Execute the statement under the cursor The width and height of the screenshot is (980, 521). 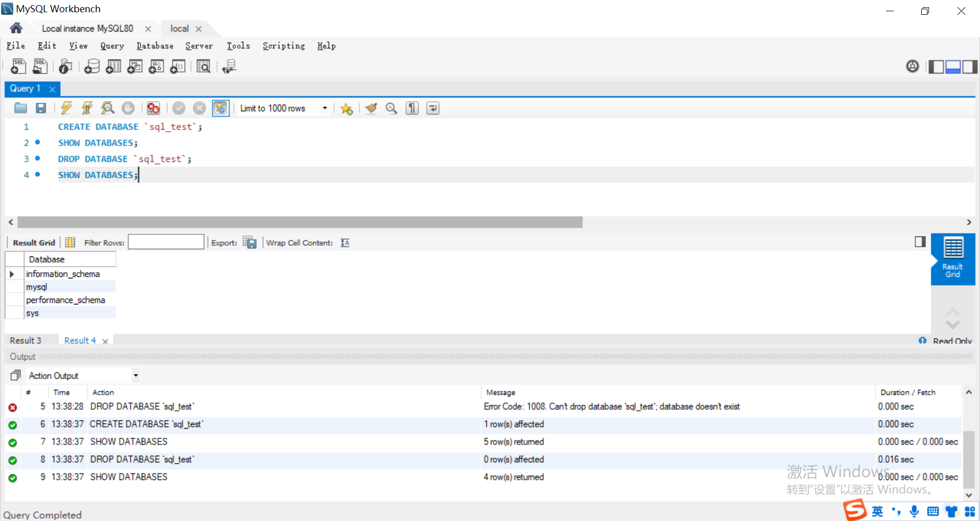(87, 108)
